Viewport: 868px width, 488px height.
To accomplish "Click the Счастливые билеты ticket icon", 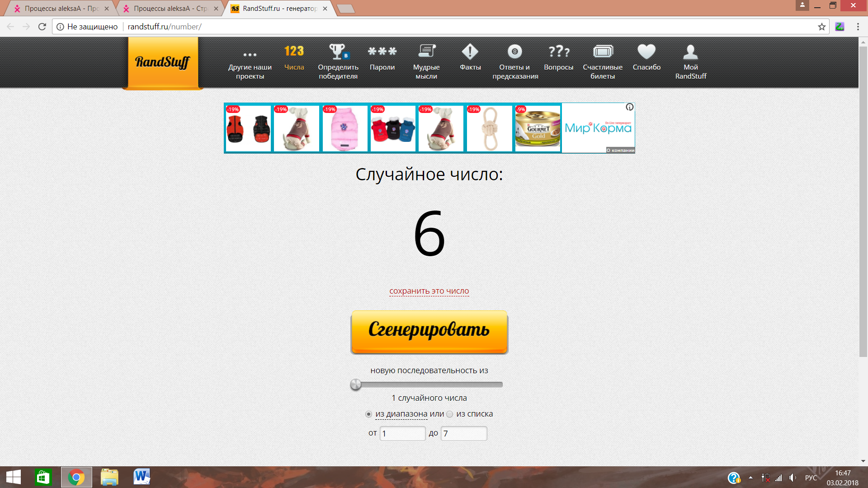I will click(603, 52).
